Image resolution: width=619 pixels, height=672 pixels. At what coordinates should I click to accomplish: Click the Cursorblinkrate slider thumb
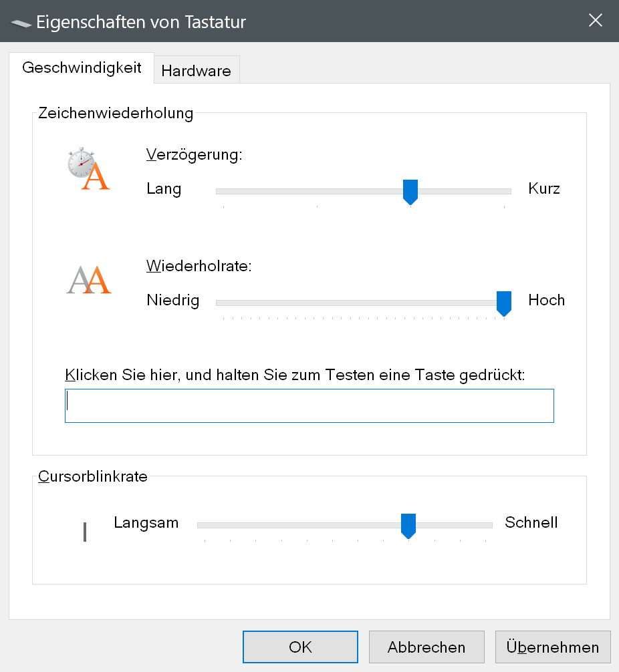[x=408, y=525]
